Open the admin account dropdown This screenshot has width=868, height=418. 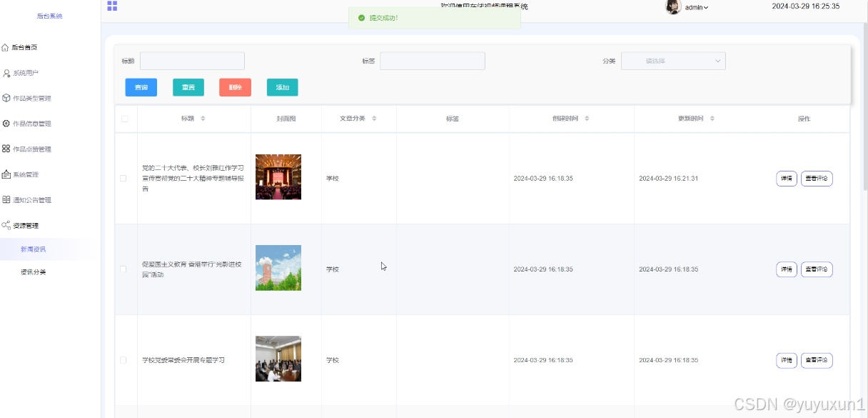point(697,7)
